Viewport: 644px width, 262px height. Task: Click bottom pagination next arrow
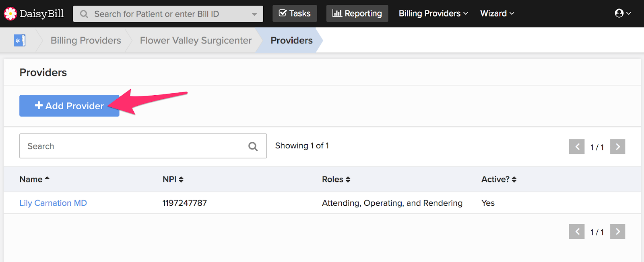click(617, 231)
